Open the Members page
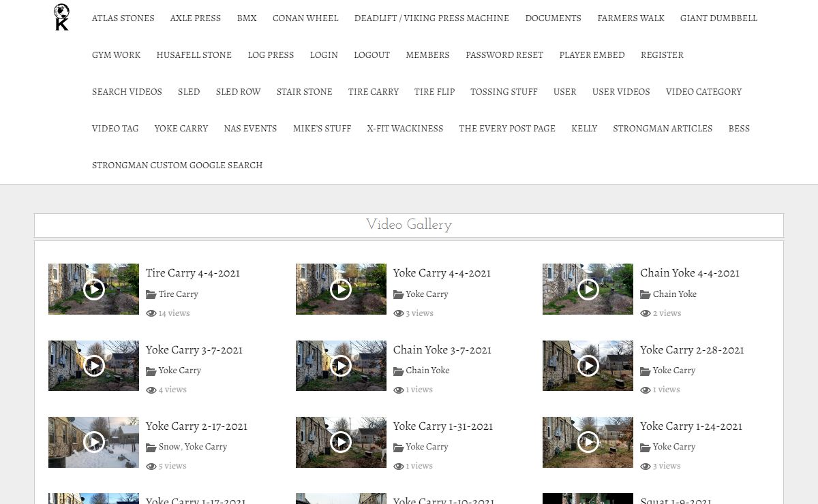 [x=428, y=55]
